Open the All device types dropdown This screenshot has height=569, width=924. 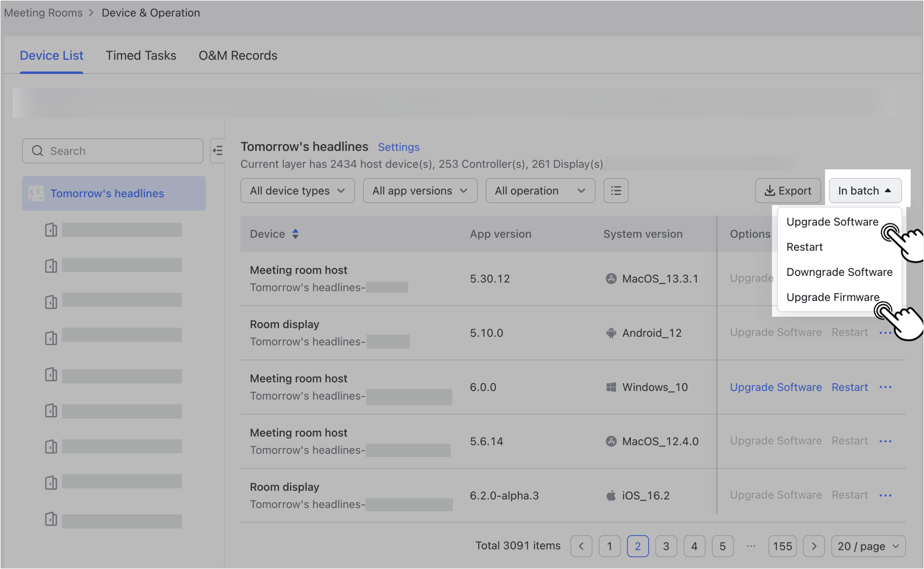point(298,190)
